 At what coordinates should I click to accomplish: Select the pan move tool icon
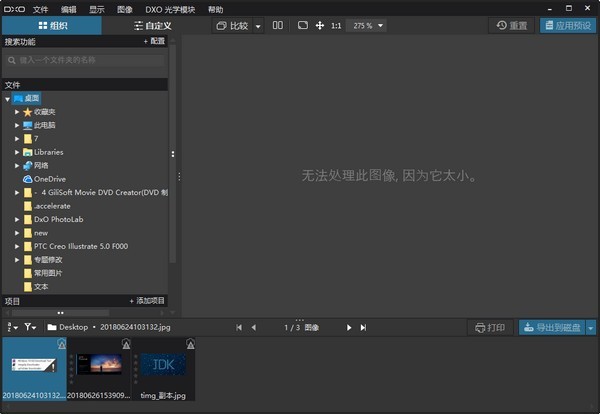pos(320,26)
